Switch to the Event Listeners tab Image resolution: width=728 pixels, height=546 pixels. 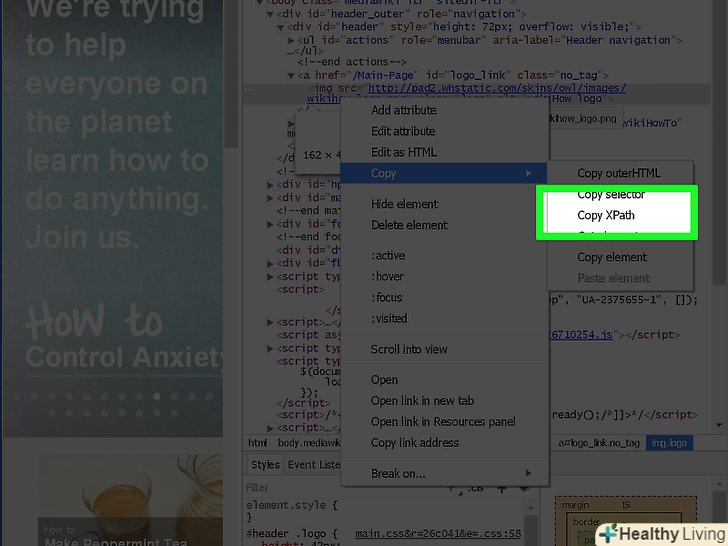point(313,465)
